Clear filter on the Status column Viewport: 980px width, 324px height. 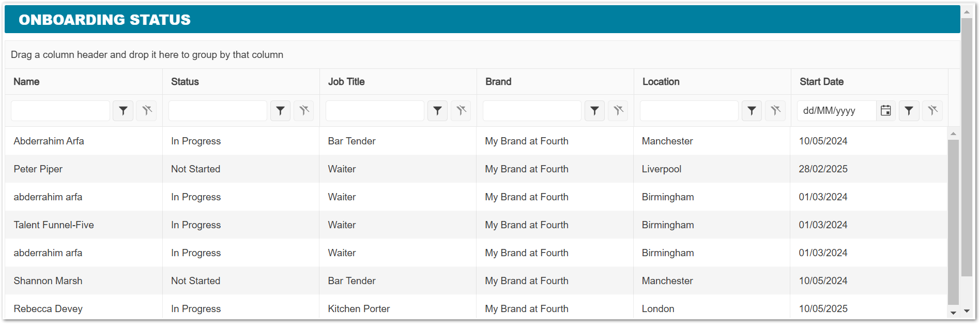(x=304, y=111)
